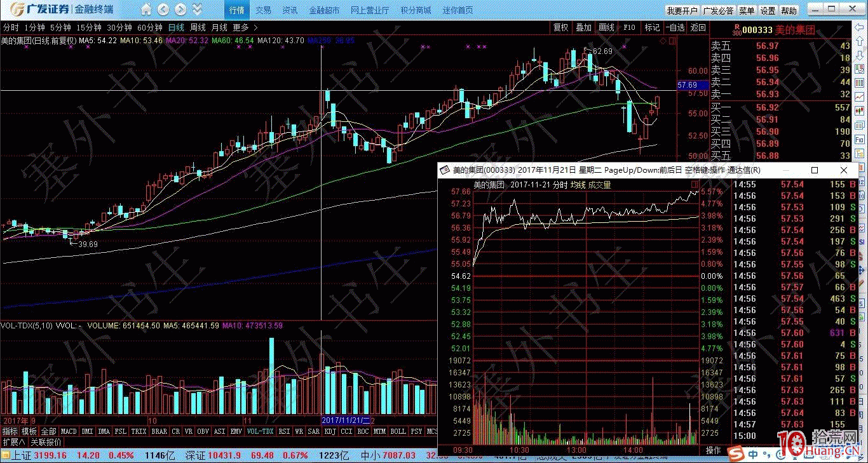The image size is (868, 463).
Task: Click the 标记 toolbar button
Action: (x=652, y=27)
